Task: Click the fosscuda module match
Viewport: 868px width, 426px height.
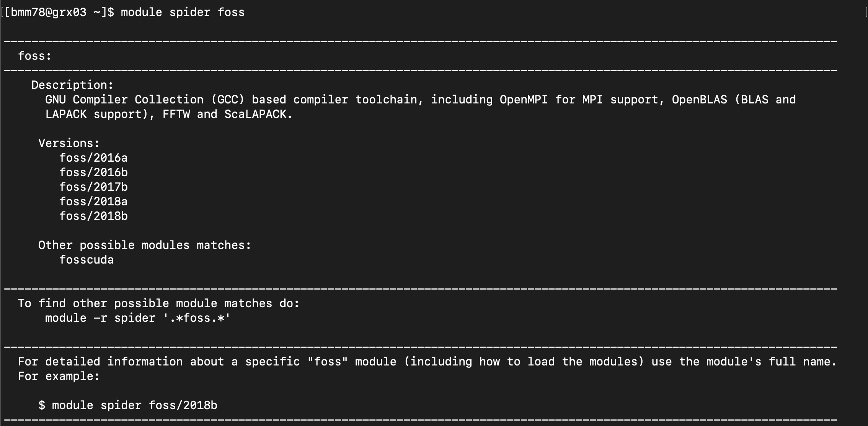Action: coord(86,260)
